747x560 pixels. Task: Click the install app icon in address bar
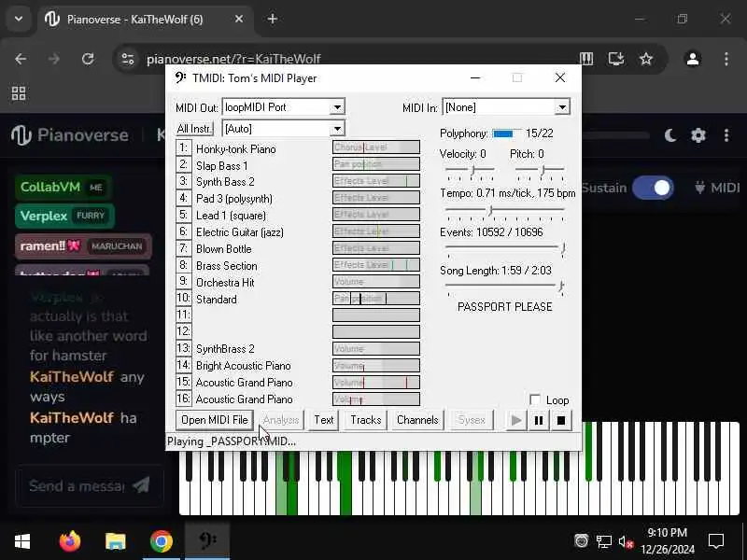[x=616, y=59]
